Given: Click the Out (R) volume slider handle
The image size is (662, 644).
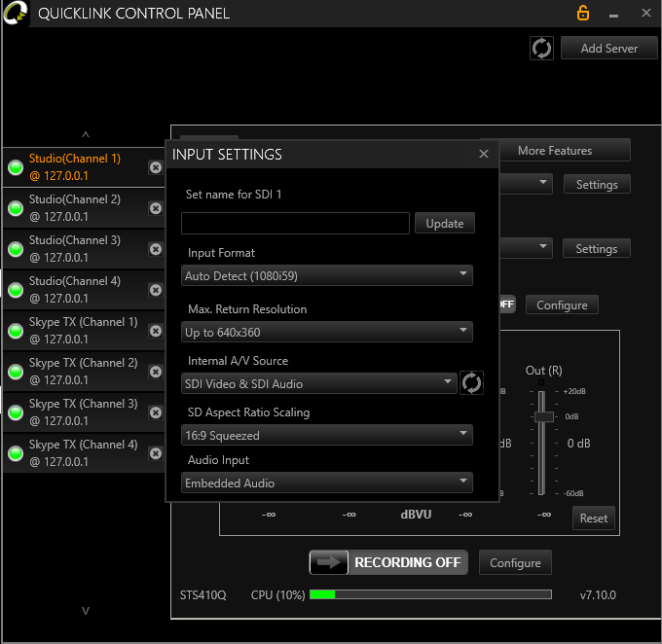Looking at the screenshot, I should 544,417.
